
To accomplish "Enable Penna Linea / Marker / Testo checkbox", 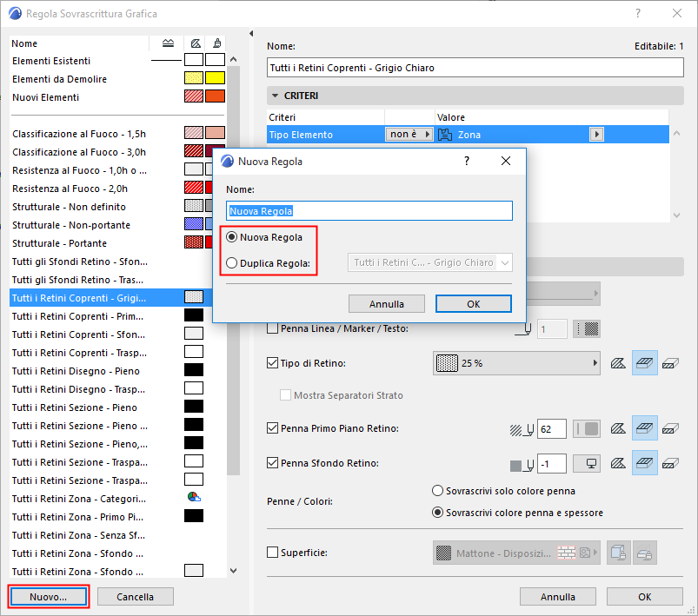I will click(272, 328).
